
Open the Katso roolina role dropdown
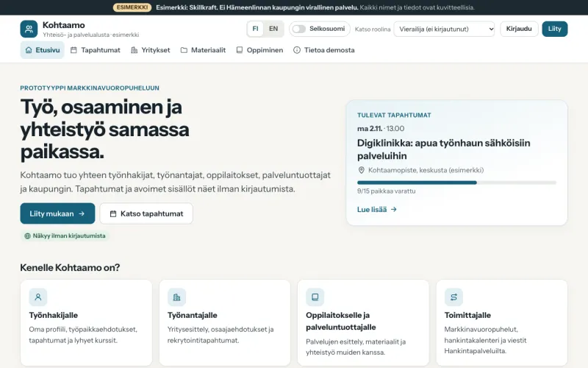pos(444,29)
